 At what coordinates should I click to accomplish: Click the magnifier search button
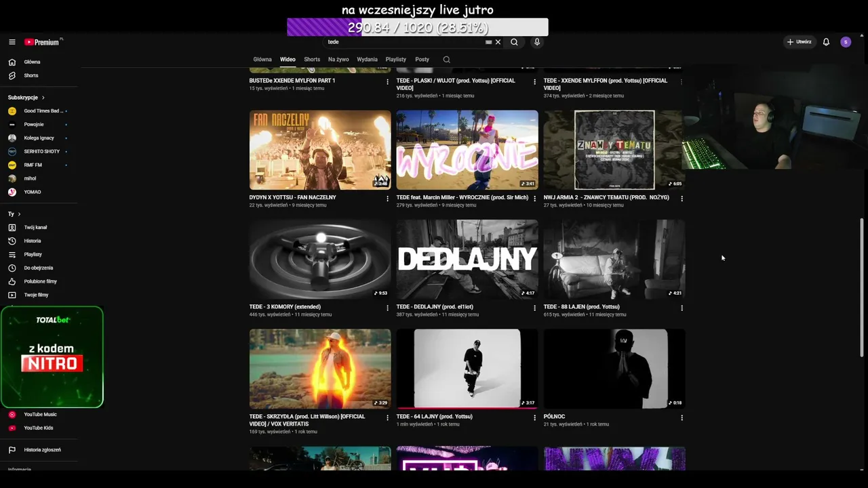click(x=514, y=42)
